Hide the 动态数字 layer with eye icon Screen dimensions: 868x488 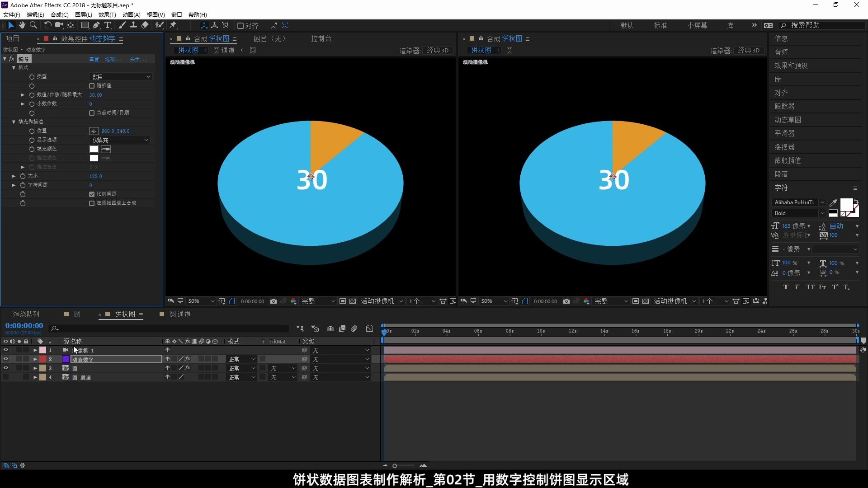click(x=5, y=359)
